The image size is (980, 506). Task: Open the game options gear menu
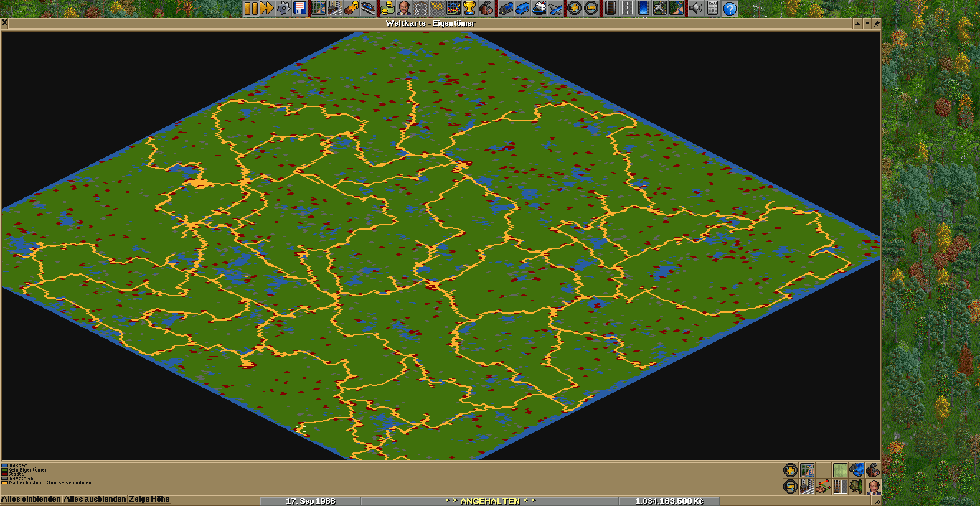click(x=283, y=9)
